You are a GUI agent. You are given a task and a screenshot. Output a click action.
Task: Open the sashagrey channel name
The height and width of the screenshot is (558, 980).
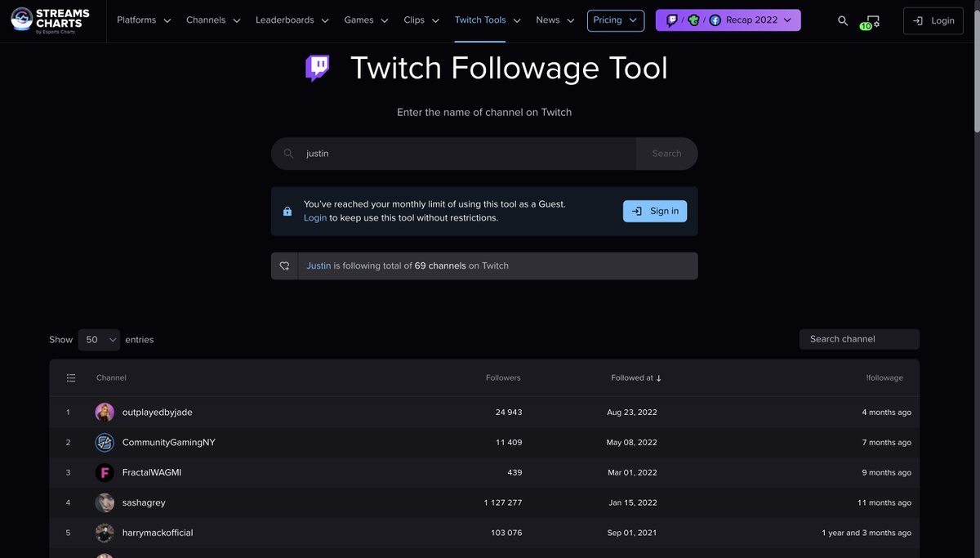tap(144, 503)
